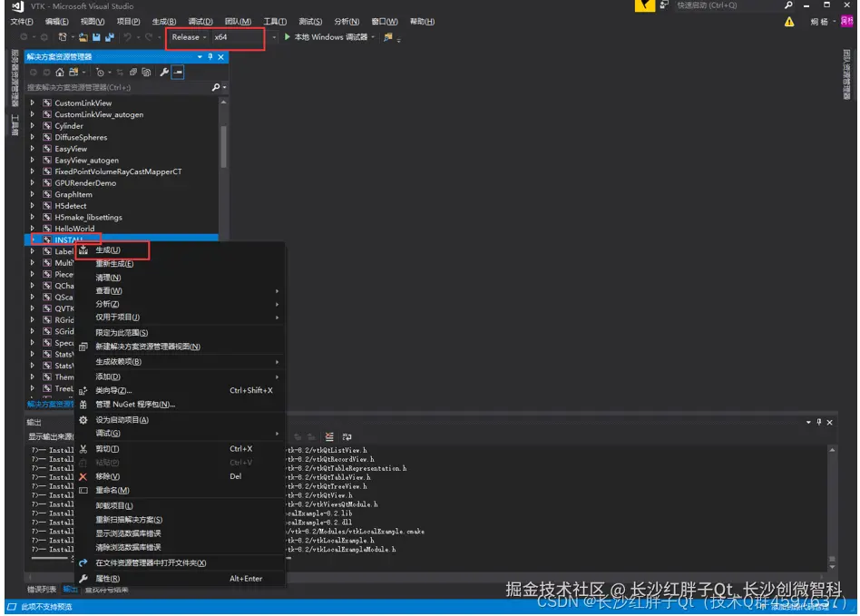
Task: Click the Find in Files icon after the debugger
Action: [x=387, y=37]
